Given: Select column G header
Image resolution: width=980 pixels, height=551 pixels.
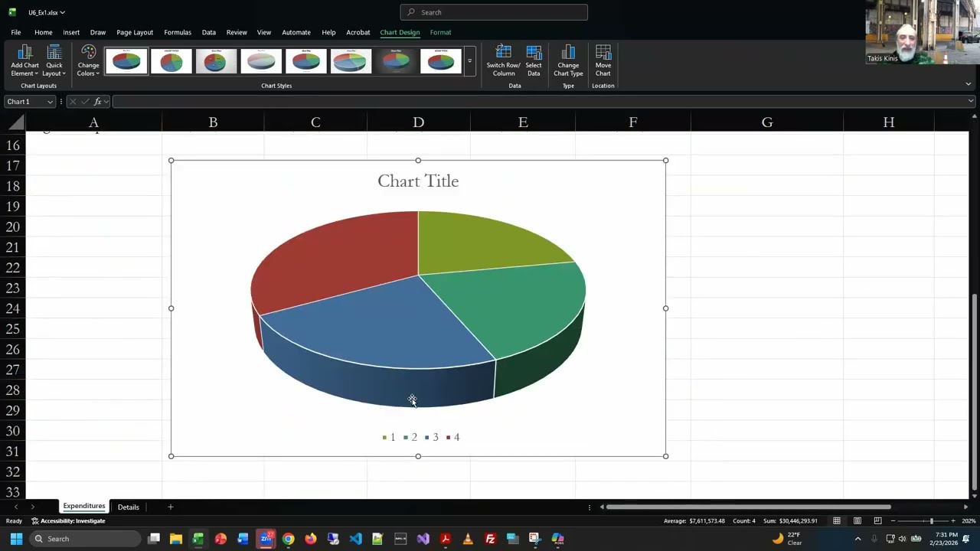Looking at the screenshot, I should [x=766, y=122].
